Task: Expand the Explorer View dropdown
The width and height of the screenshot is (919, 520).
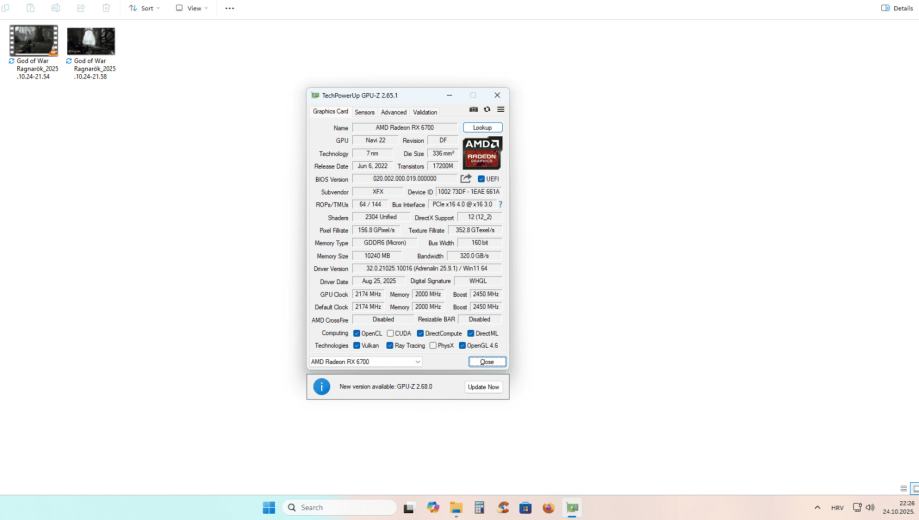Action: click(x=192, y=8)
